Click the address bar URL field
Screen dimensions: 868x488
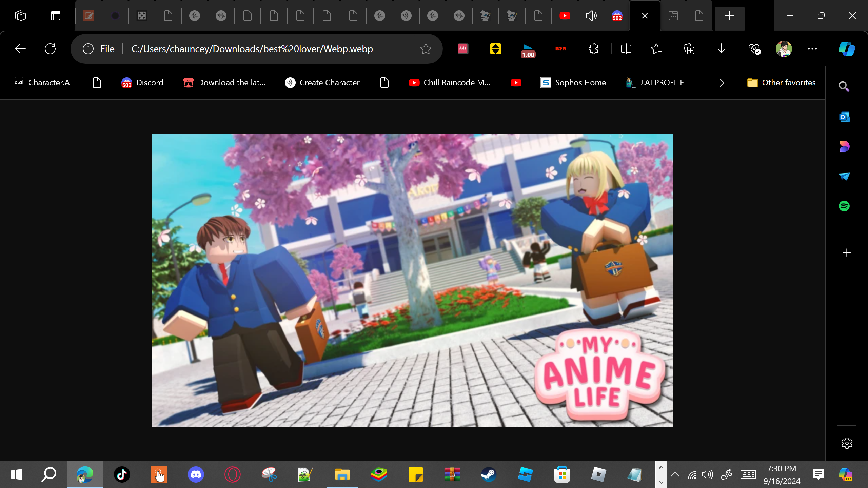coord(252,49)
